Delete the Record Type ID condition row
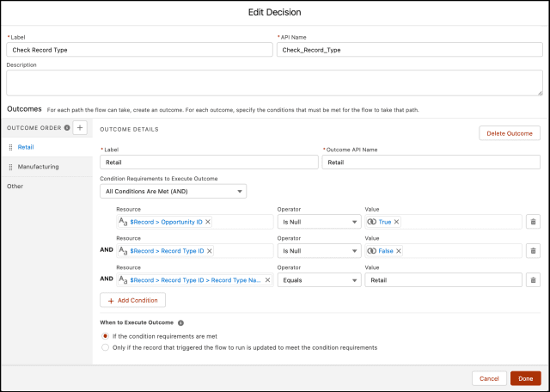The image size is (550, 392). [533, 251]
